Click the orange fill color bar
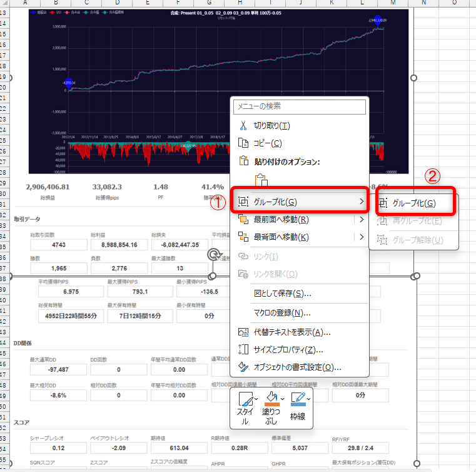This screenshot has width=476, height=472. click(x=272, y=404)
